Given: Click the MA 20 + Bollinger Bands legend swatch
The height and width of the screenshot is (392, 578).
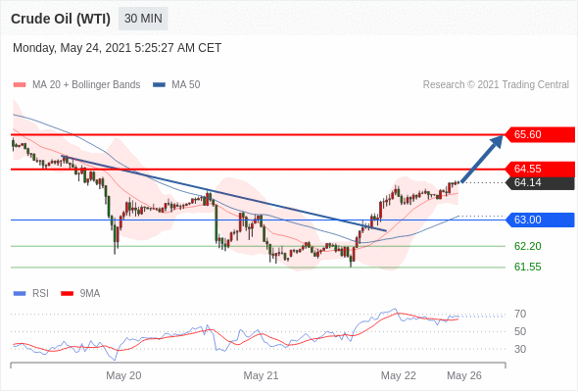Looking at the screenshot, I should pyautogui.click(x=20, y=85).
